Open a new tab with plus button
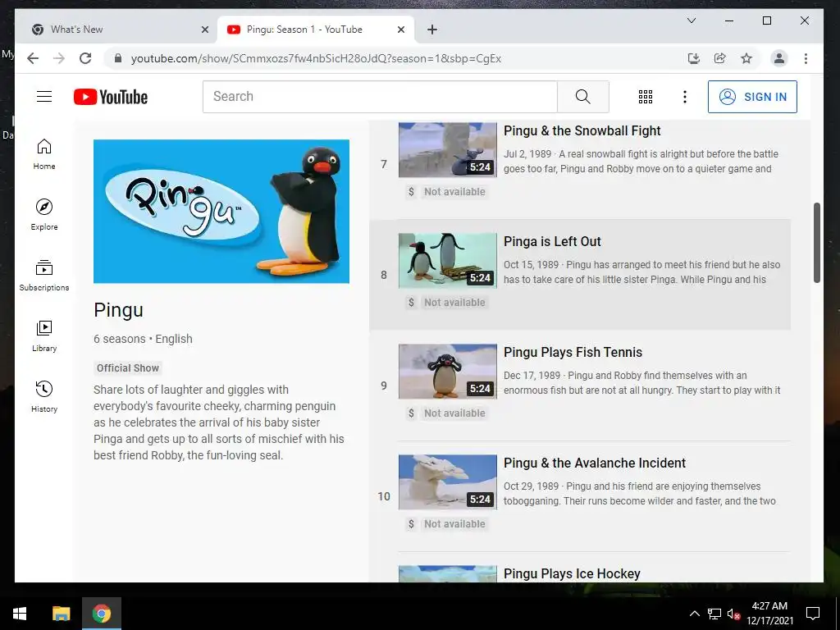 [432, 30]
